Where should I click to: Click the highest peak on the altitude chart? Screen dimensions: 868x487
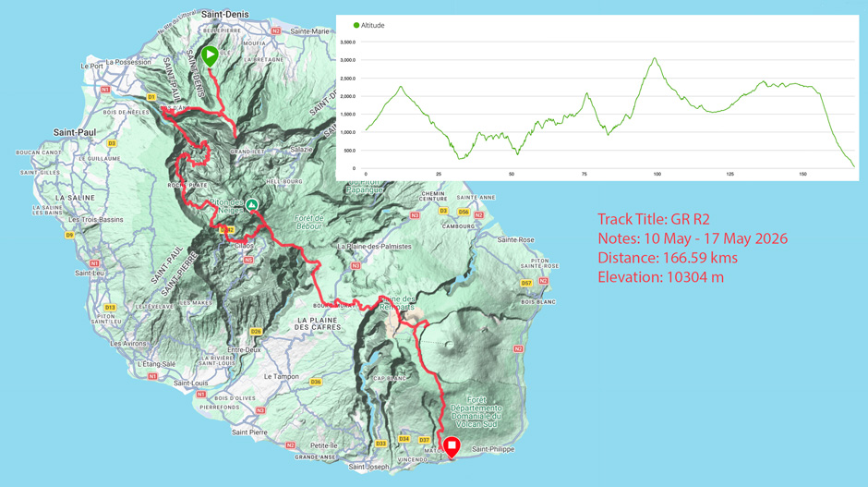coord(655,58)
